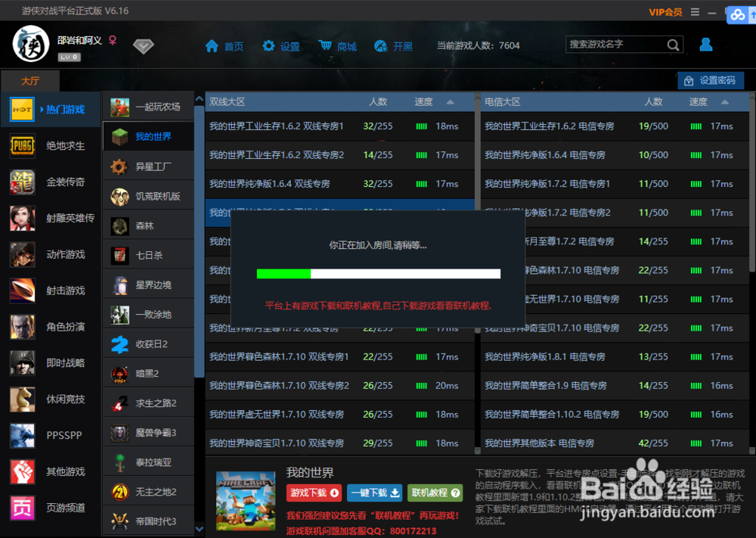Choose 无主之地2 in the game list

click(148, 492)
